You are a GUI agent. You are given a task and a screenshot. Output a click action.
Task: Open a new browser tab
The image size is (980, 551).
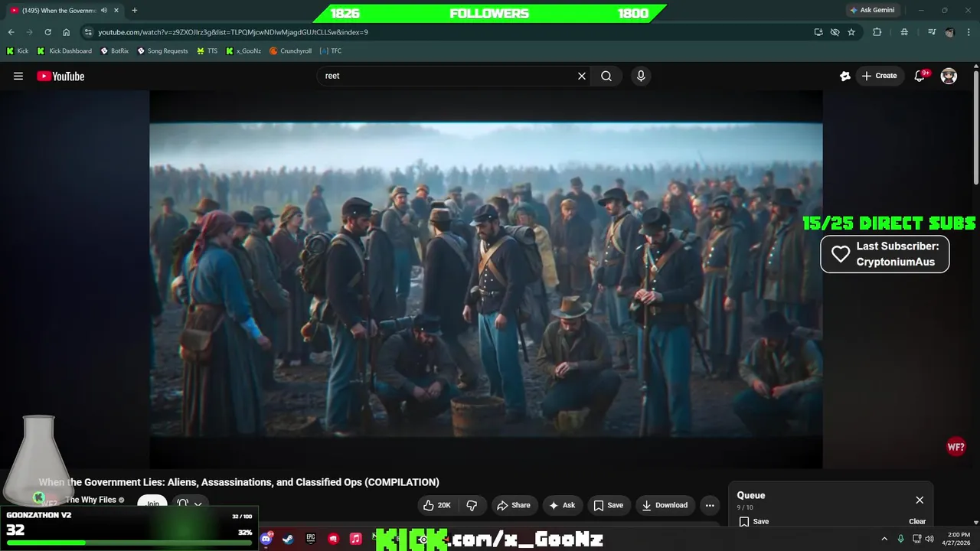[x=135, y=10]
